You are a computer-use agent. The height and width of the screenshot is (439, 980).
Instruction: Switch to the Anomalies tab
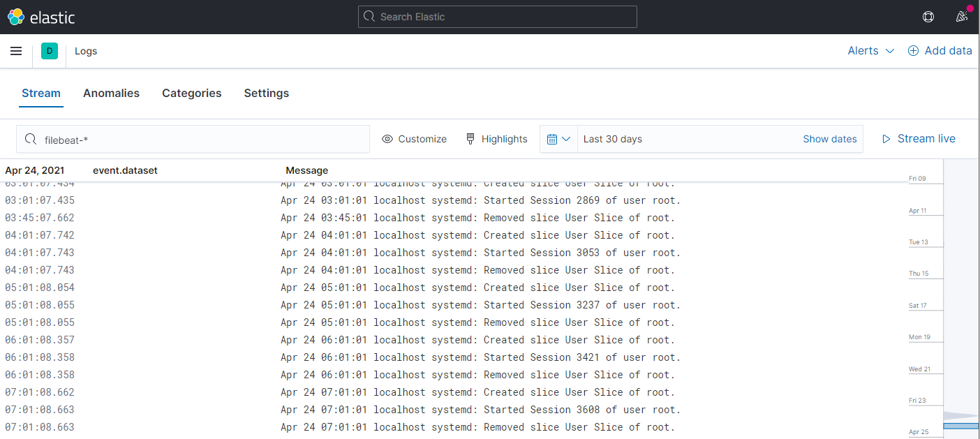[x=111, y=93]
